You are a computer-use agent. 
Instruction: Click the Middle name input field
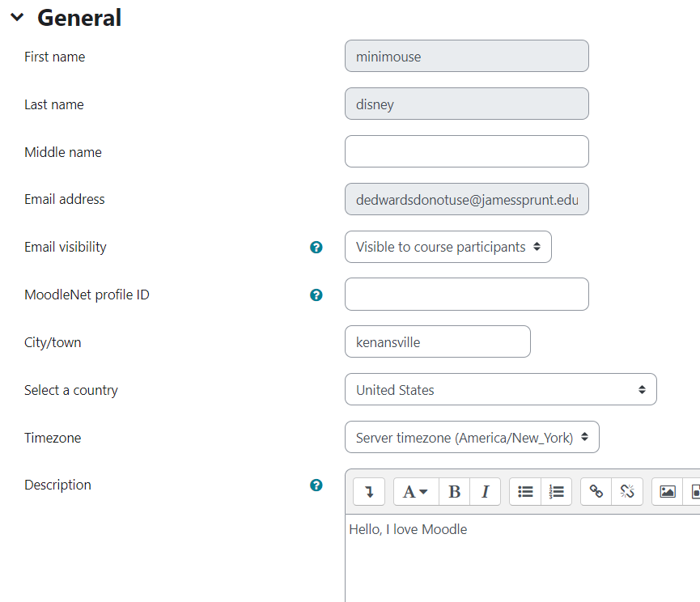pyautogui.click(x=466, y=152)
